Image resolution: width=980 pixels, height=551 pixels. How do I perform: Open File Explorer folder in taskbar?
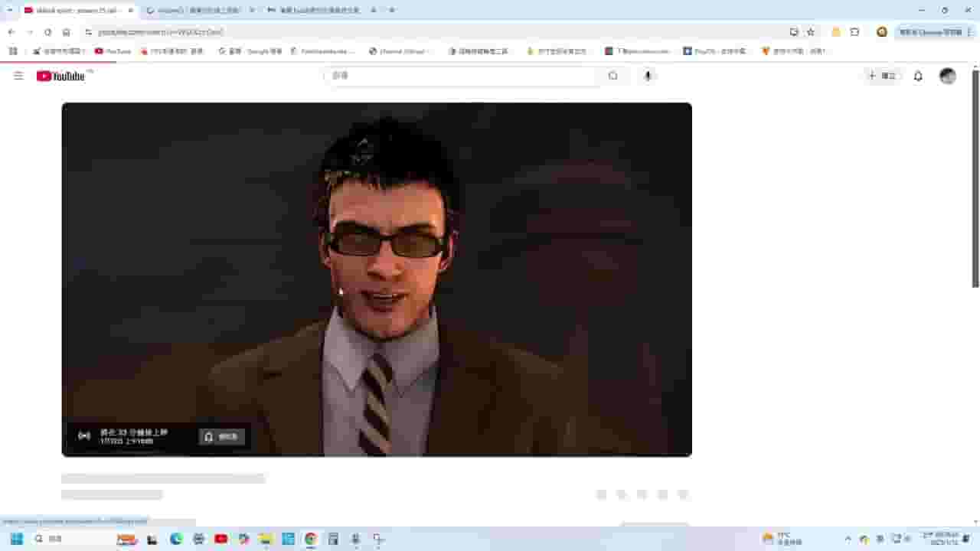pos(266,539)
